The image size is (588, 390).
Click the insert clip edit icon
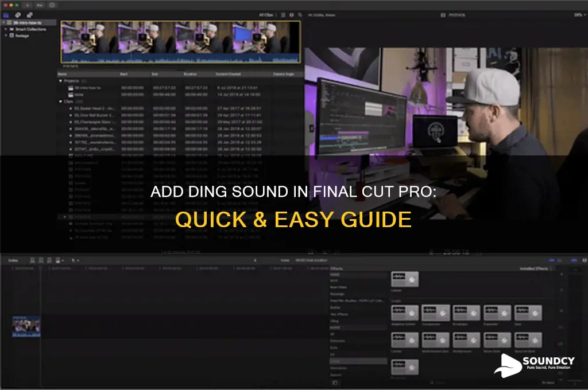pyautogui.click(x=41, y=260)
